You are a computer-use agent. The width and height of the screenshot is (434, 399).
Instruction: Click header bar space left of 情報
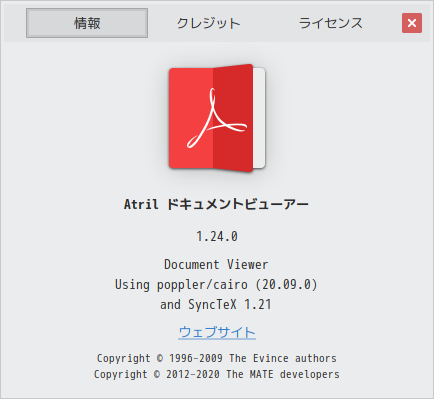[15, 23]
